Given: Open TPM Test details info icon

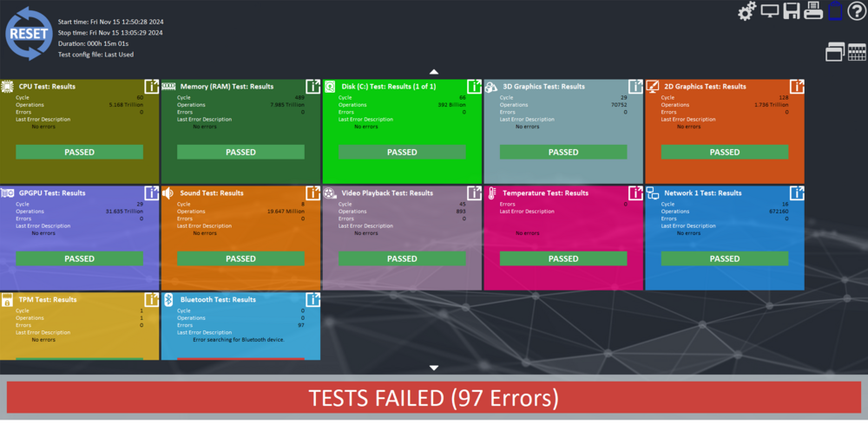Looking at the screenshot, I should [152, 300].
